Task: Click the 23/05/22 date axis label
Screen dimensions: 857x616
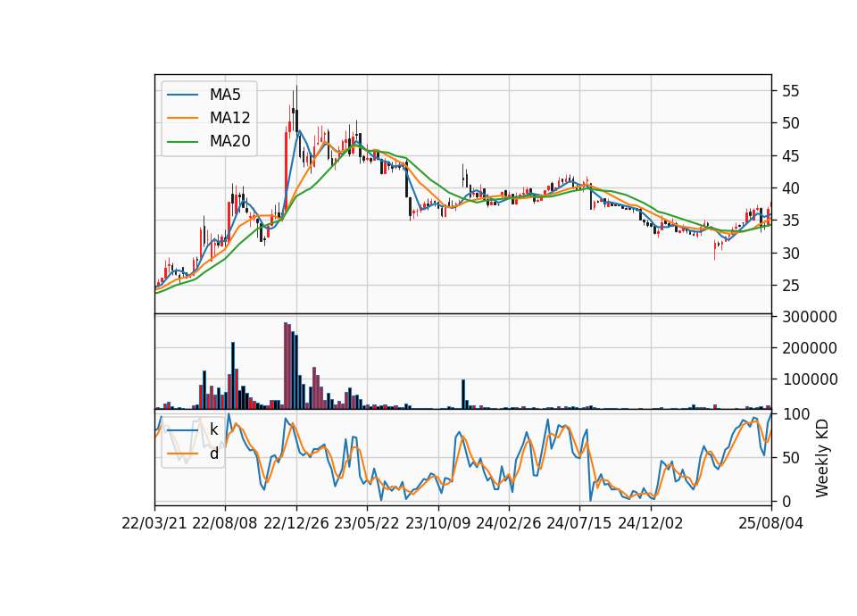Action: coord(367,523)
